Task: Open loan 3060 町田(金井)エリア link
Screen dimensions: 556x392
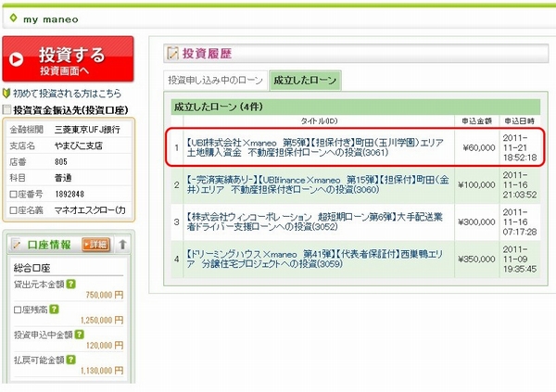Action: 318,184
